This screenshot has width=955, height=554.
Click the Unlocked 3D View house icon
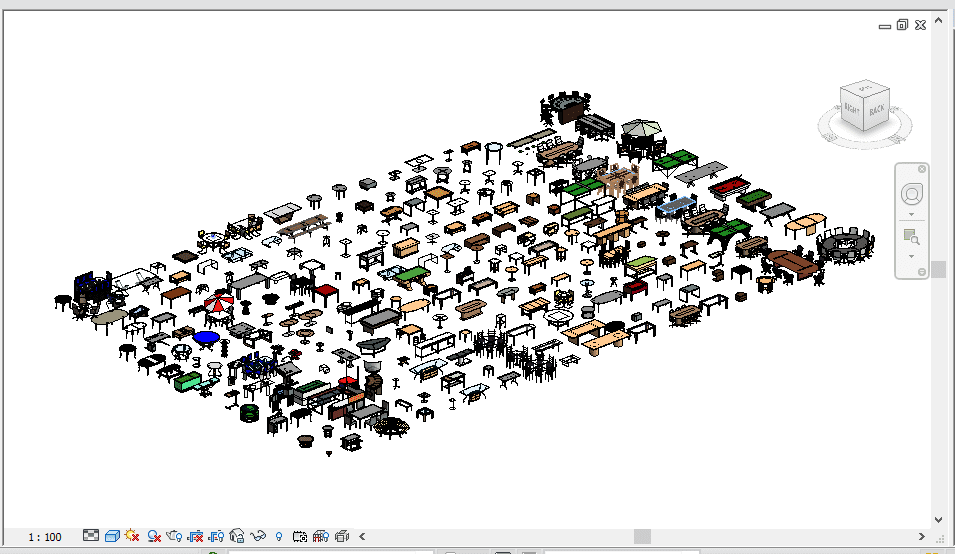click(x=237, y=537)
